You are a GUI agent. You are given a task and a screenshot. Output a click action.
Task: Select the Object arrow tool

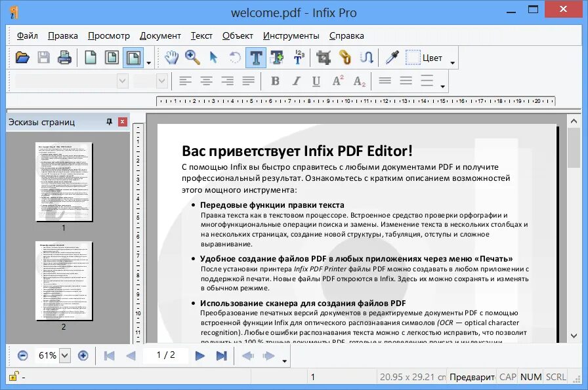tap(213, 58)
